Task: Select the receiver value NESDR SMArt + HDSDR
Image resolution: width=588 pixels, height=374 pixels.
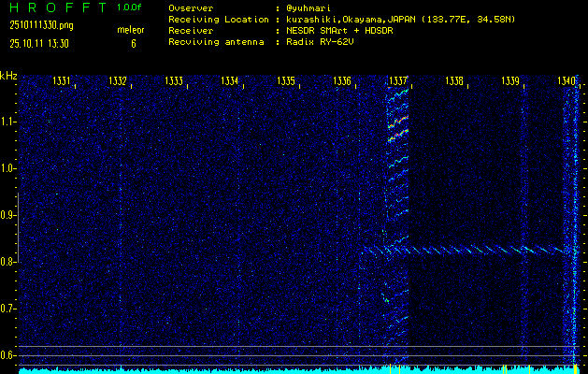Action: 339,31
